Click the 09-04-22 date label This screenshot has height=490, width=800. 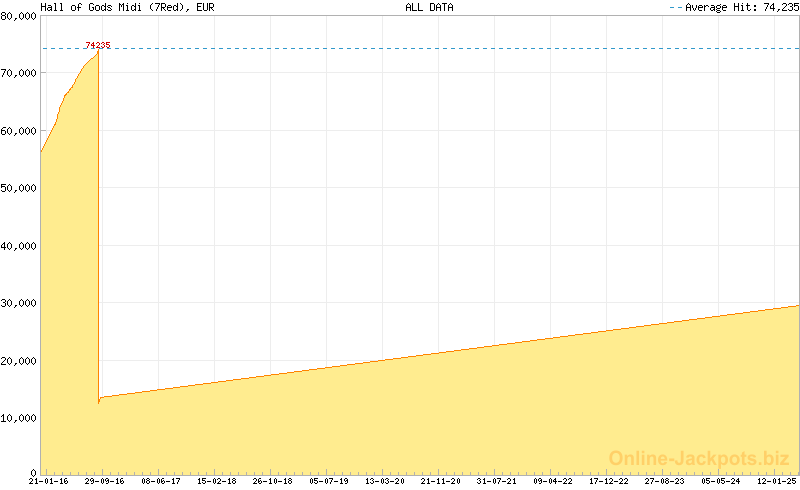tap(553, 481)
